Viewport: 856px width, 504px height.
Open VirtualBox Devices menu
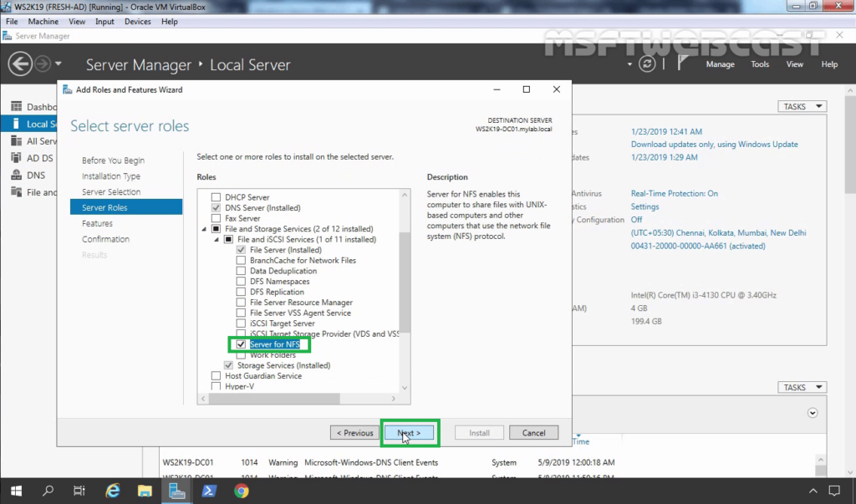[138, 21]
